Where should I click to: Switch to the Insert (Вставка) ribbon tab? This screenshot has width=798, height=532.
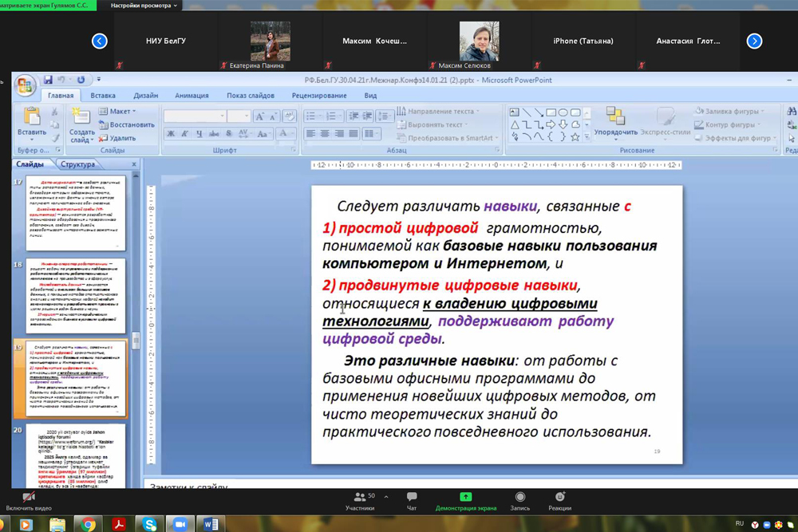point(103,96)
